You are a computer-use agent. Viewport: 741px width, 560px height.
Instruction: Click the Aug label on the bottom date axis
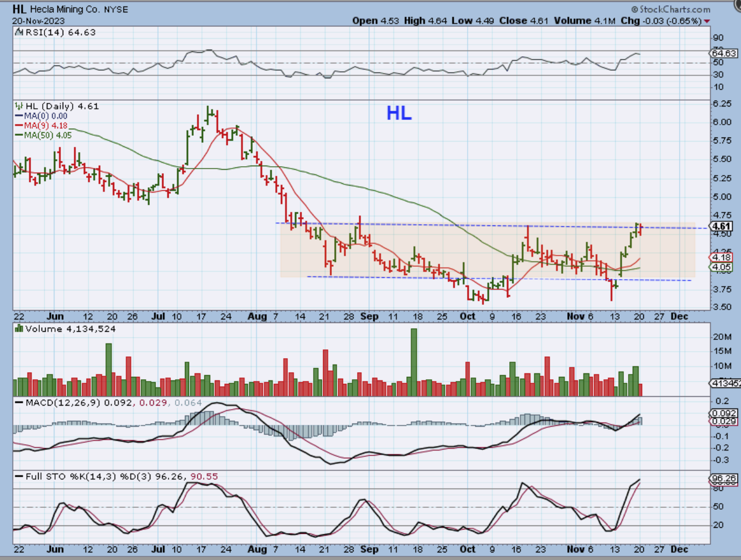[257, 549]
